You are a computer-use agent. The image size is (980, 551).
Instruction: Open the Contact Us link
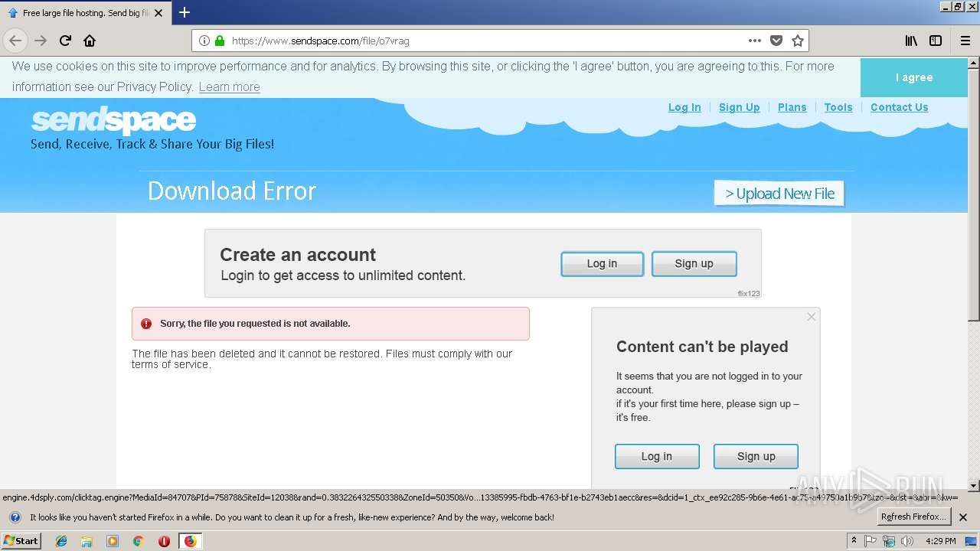pos(900,107)
